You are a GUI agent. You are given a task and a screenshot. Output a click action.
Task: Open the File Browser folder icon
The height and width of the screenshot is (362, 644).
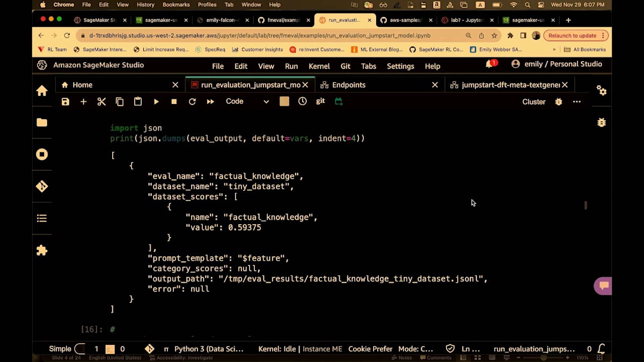[42, 122]
